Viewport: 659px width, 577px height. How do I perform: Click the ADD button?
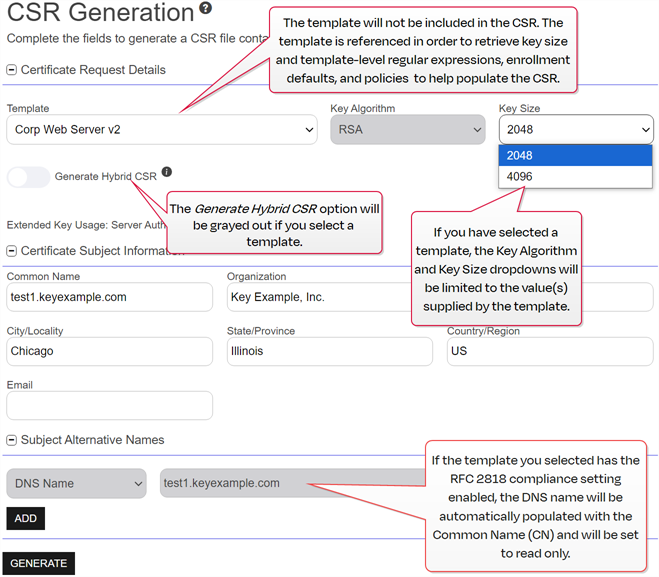point(25,519)
